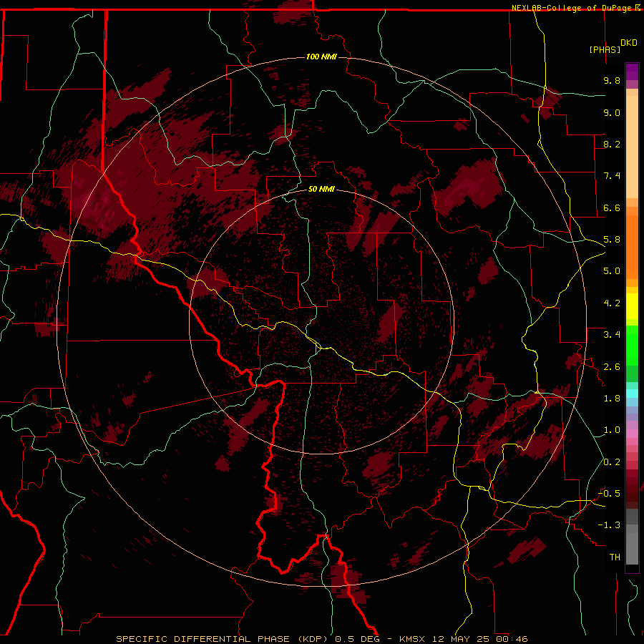Viewport: 644px width, 644px height.
Task: Select the 1.0 scale value
Action: pyautogui.click(x=612, y=430)
